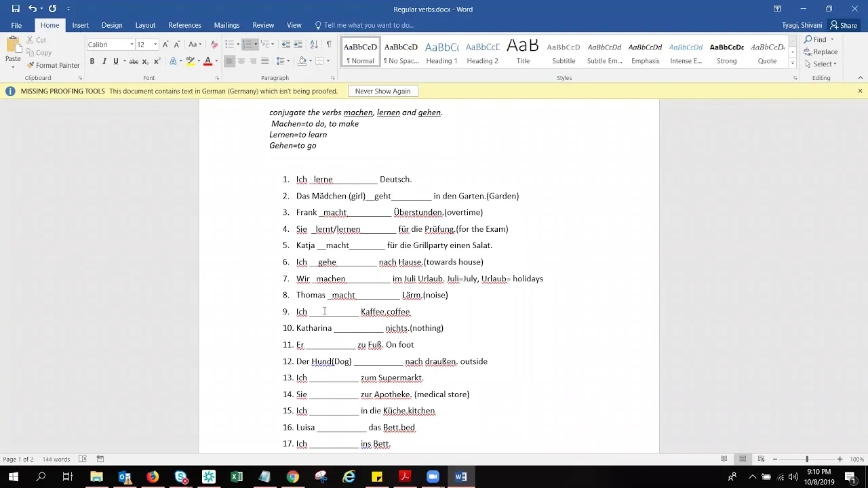This screenshot has height=488, width=868.
Task: Apply strikethrough formatting
Action: point(134,61)
